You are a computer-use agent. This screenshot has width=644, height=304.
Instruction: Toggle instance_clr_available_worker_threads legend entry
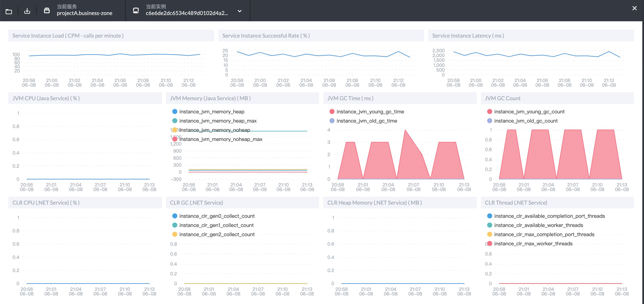point(538,225)
